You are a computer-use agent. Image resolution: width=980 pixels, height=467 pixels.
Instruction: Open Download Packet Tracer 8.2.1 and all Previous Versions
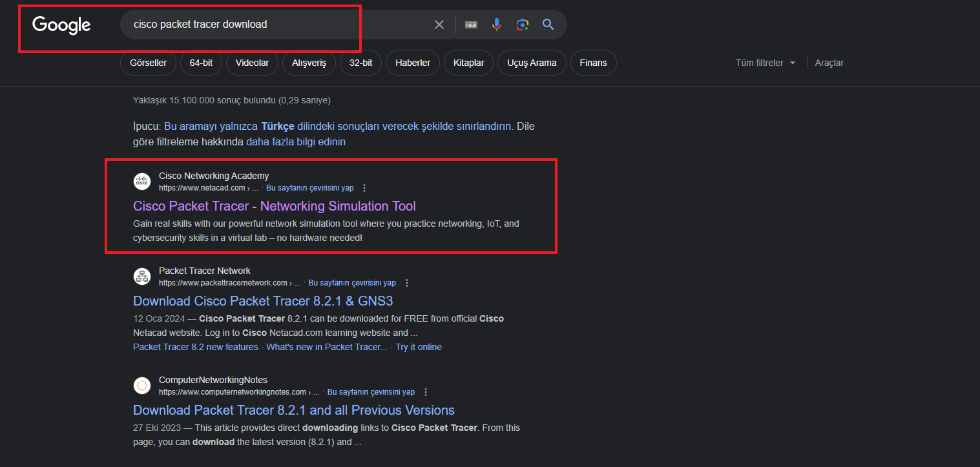tap(294, 410)
